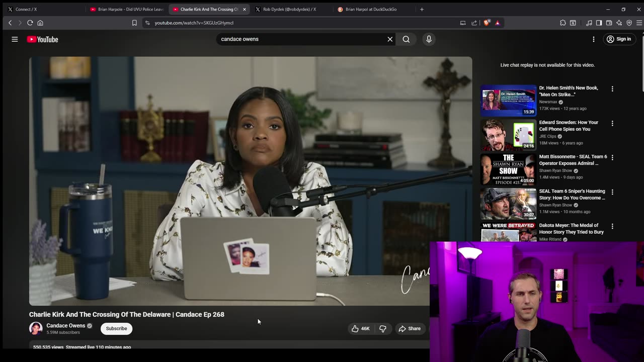The width and height of the screenshot is (644, 362).
Task: Open Leo AI sparkle icon
Action: point(619,23)
